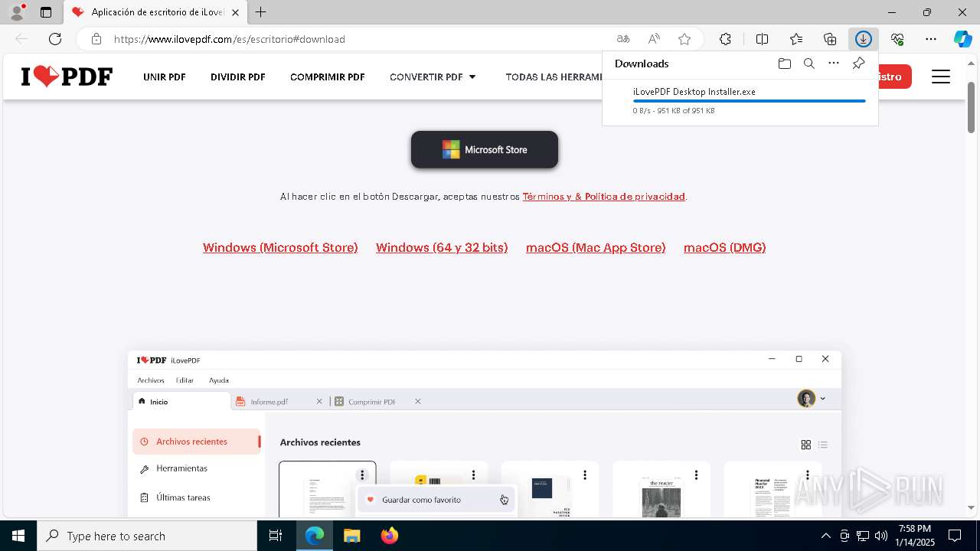Open the hamburger menu icon on iLovePDF

coord(941,77)
